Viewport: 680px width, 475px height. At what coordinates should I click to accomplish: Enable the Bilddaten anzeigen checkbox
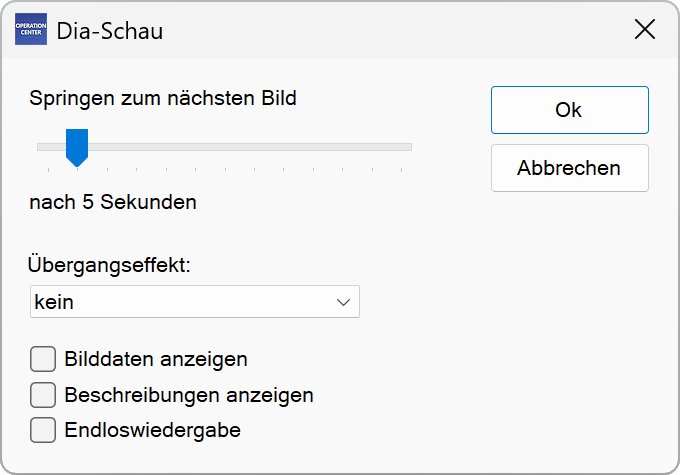click(43, 358)
